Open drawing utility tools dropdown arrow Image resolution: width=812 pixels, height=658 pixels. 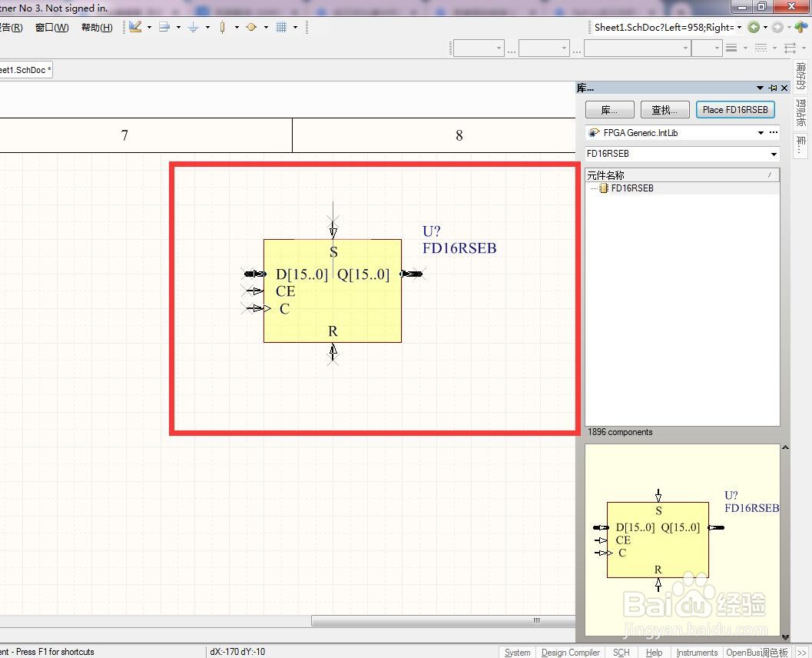(x=149, y=27)
